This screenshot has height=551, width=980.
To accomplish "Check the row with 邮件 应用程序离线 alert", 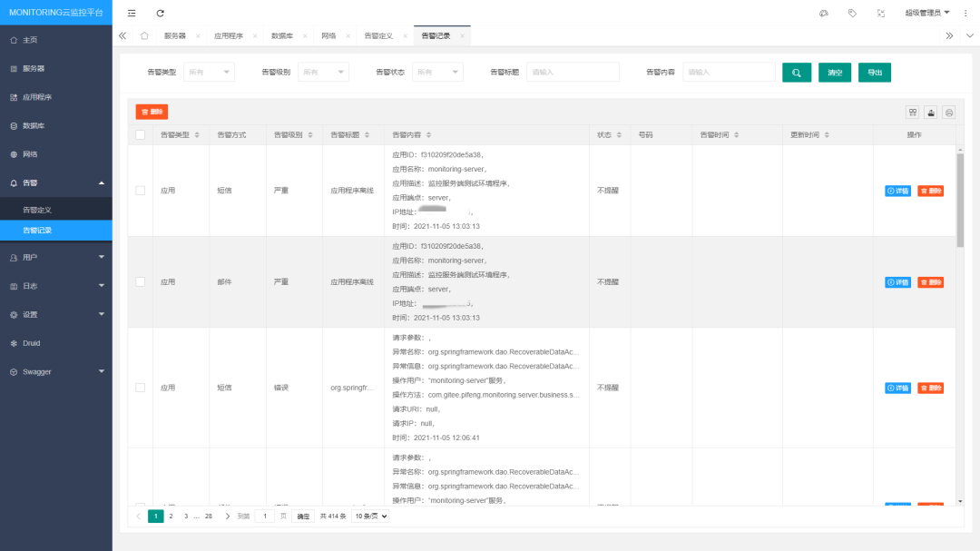I will [x=140, y=282].
